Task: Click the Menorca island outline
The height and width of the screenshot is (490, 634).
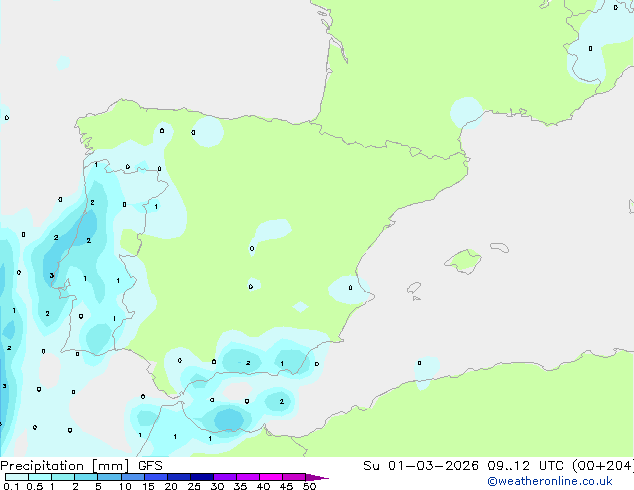Action: coord(499,247)
